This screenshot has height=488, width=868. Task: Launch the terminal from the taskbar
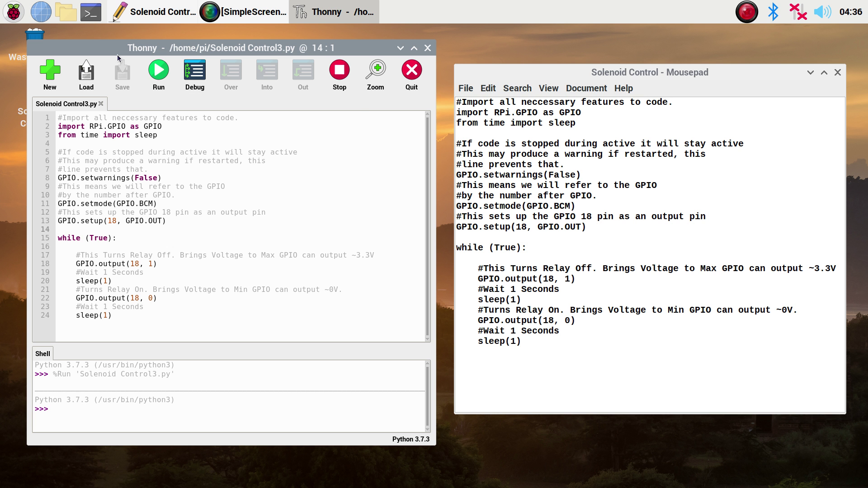coord(90,12)
